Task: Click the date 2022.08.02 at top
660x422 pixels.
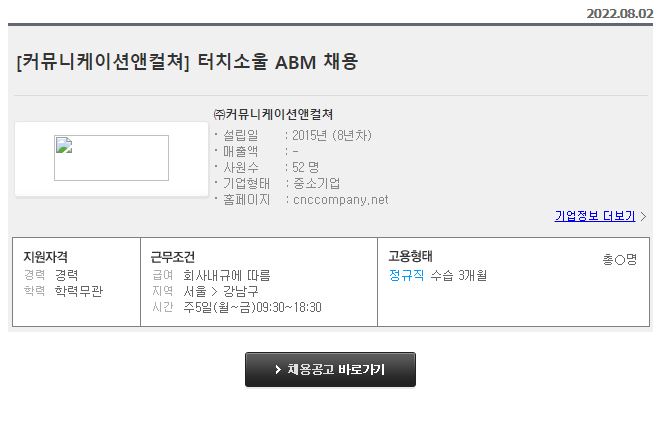Action: tap(620, 13)
